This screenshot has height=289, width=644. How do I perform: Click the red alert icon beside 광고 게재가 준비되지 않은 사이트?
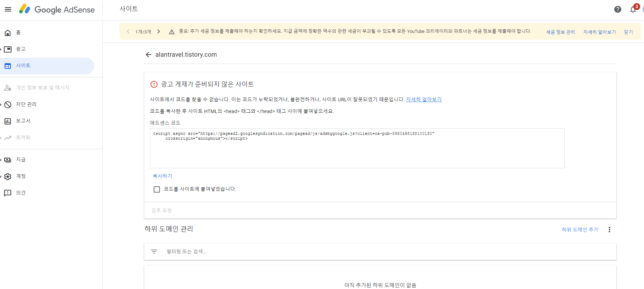pos(154,84)
